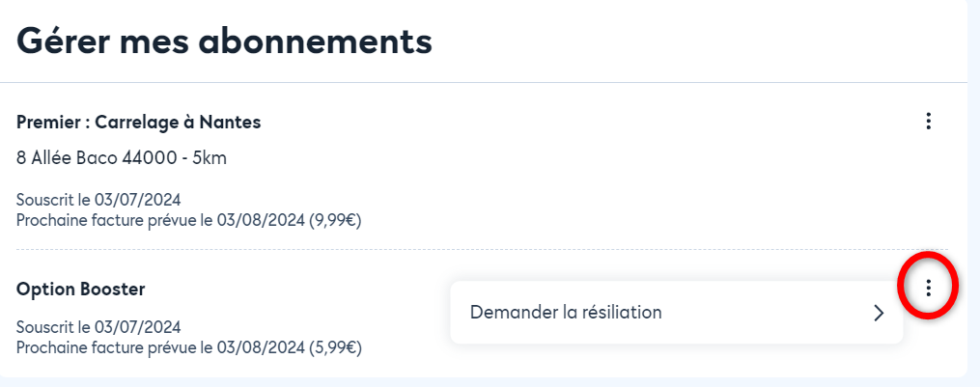The height and width of the screenshot is (387, 980).
Task: Click the next invoice line showing 9,99€
Action: [188, 221]
